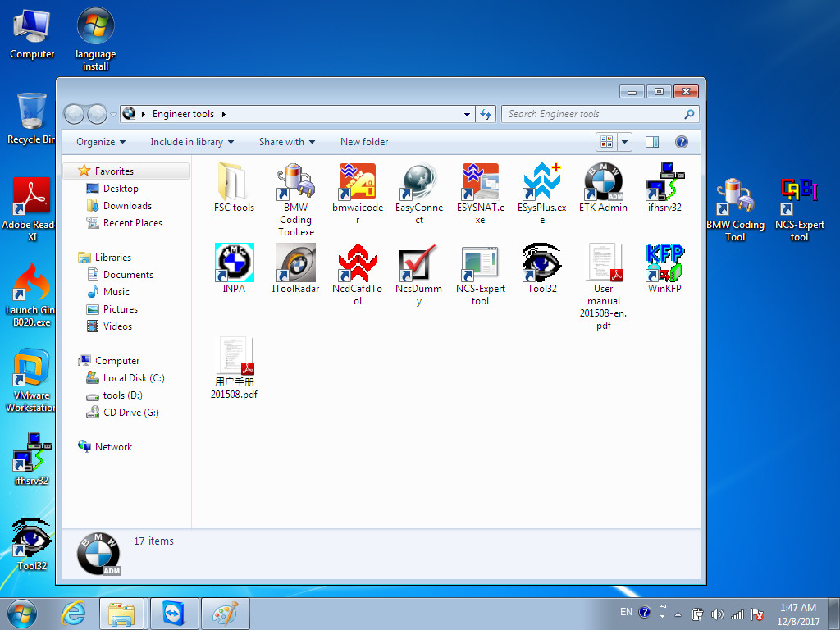Screen dimensions: 840x630
Task: Open the Share with menu
Action: click(x=287, y=142)
